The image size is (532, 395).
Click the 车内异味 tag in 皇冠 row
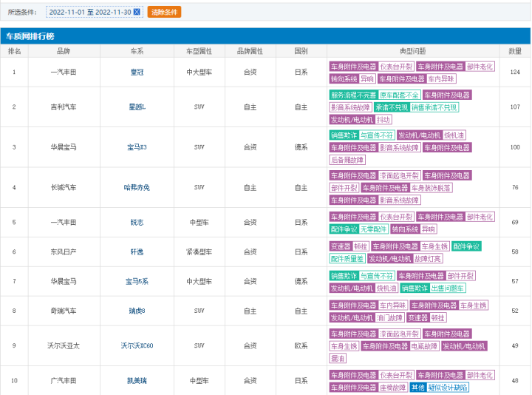[441, 79]
